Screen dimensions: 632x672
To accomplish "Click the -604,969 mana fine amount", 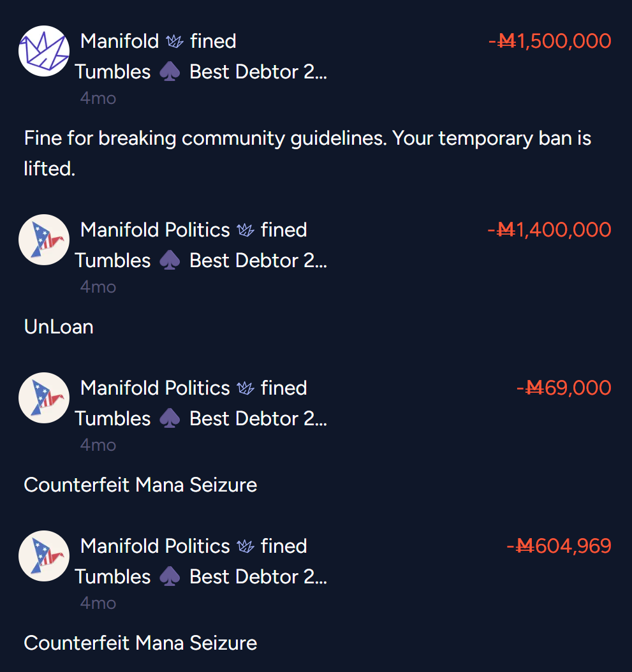I will 559,546.
